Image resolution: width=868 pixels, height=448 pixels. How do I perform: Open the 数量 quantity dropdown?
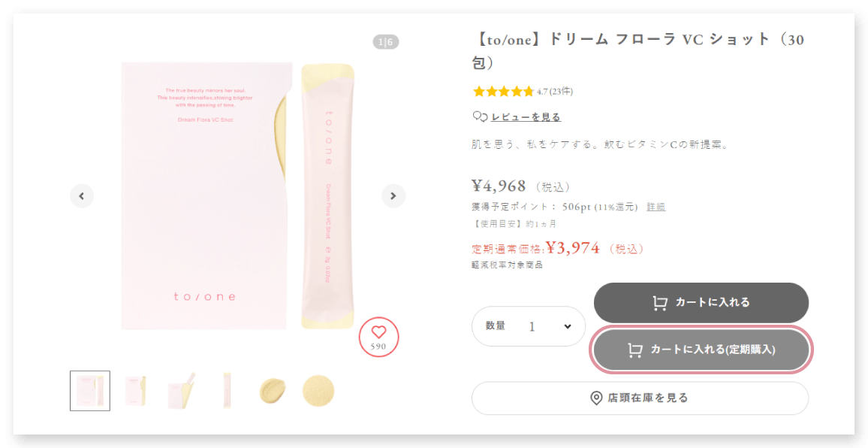(529, 326)
